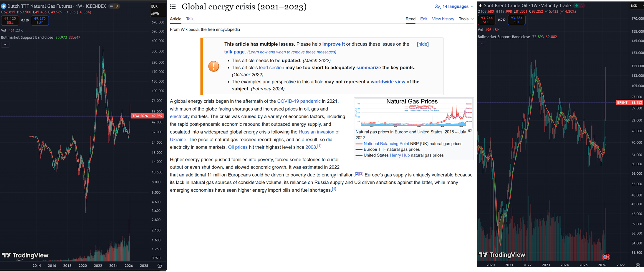644x272 pixels.
Task: Open the Edit tab
Action: click(x=424, y=19)
